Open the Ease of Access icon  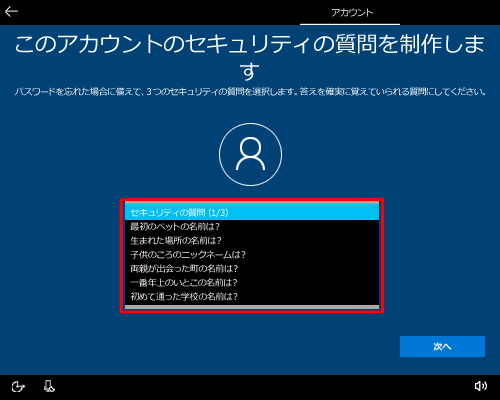click(x=18, y=386)
